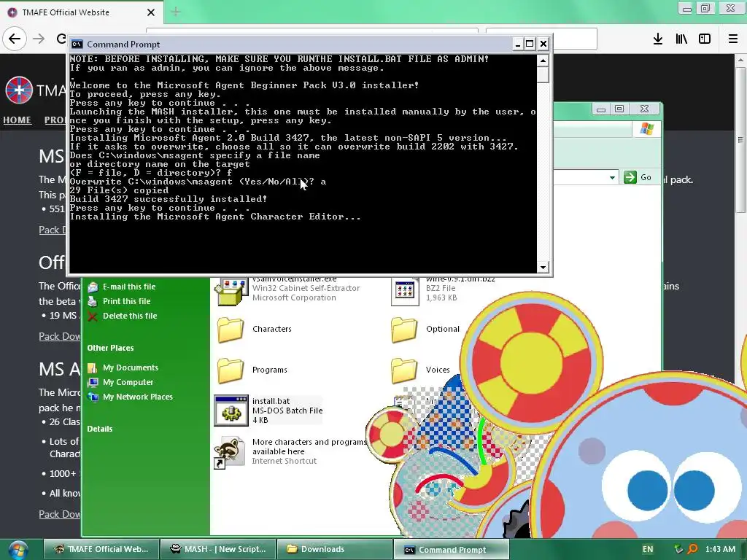Click the raccoon Internet Shortcut icon
Screen dimensions: 747x560
pyautogui.click(x=230, y=452)
